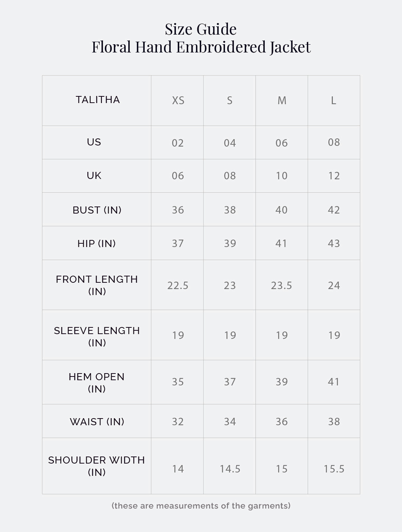The height and width of the screenshot is (532, 402).
Task: Select the Floral Hand Embroidered Jacket heading
Action: [x=201, y=47]
